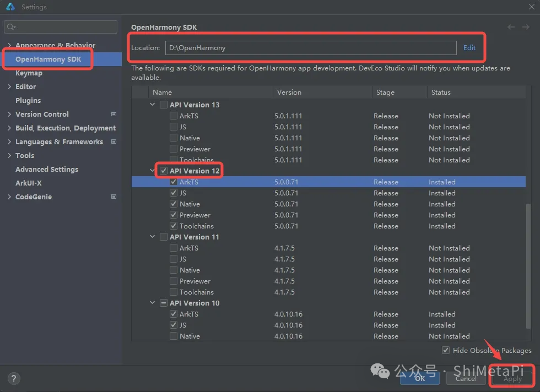Open help with the question mark
This screenshot has width=540, height=392.
point(13,379)
